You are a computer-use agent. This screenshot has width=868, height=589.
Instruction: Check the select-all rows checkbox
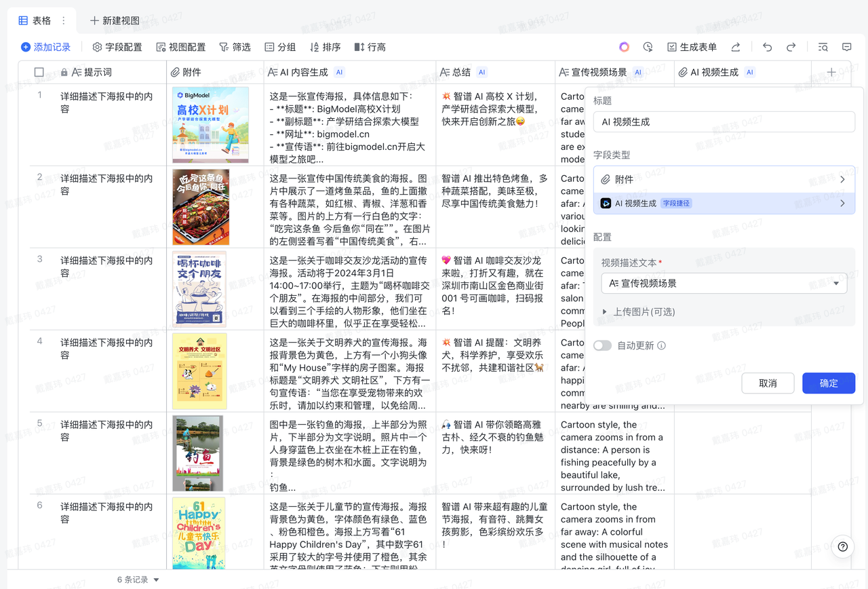coord(39,72)
